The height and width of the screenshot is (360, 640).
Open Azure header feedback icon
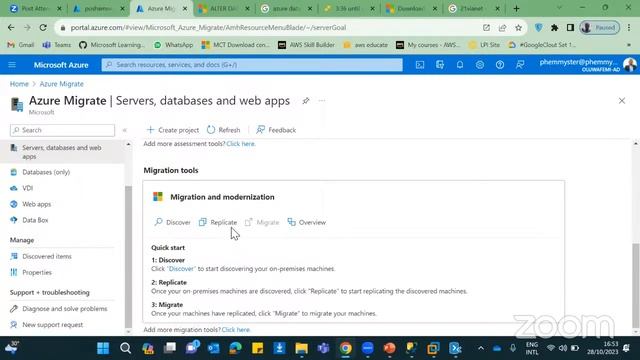[x=520, y=64]
